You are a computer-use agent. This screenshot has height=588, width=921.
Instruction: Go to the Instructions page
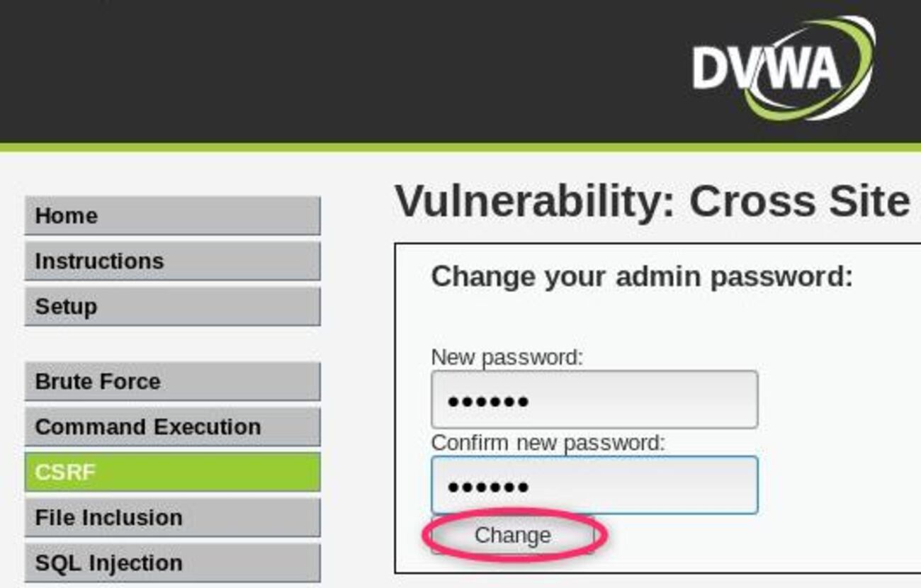[172, 261]
